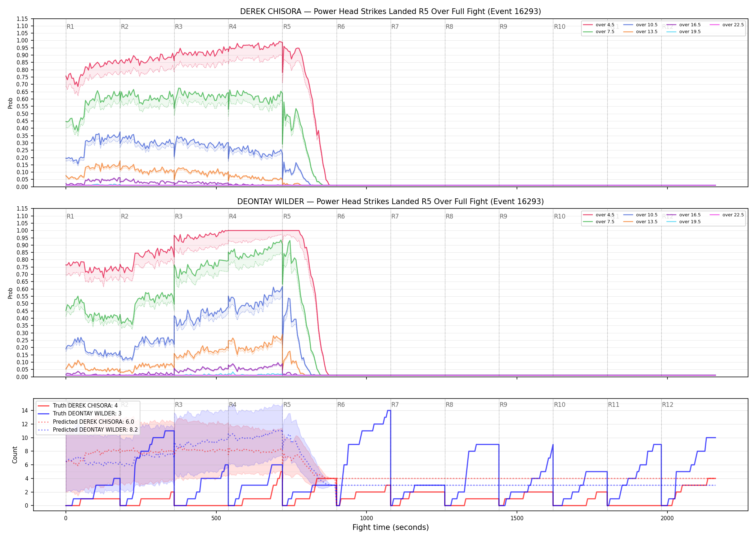Click the R1 round marker in Chisora chart

point(70,27)
